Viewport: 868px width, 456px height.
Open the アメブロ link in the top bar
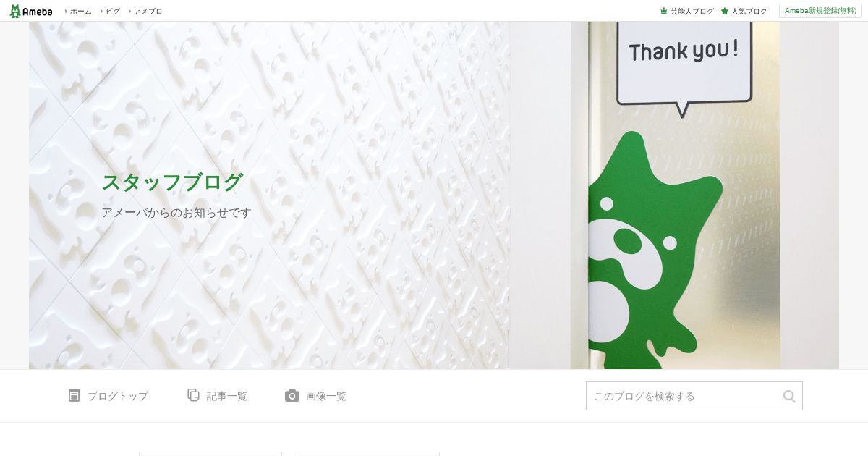pyautogui.click(x=148, y=11)
